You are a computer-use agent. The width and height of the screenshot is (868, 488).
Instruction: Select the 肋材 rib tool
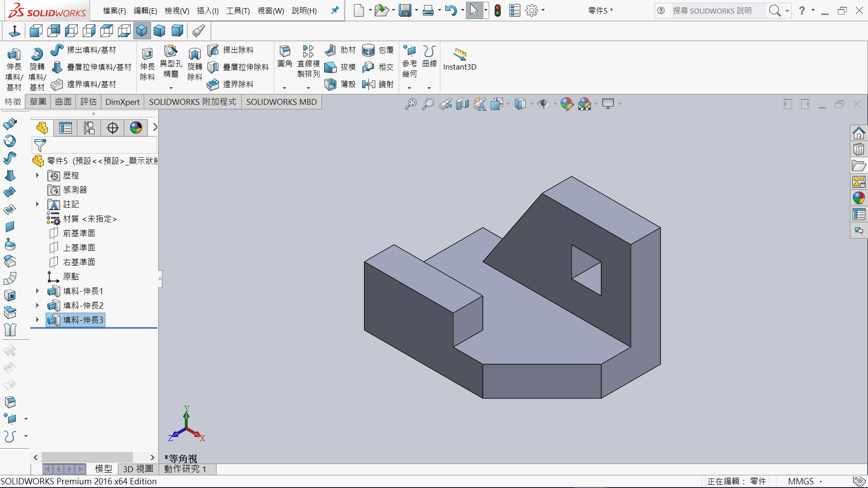(330, 50)
